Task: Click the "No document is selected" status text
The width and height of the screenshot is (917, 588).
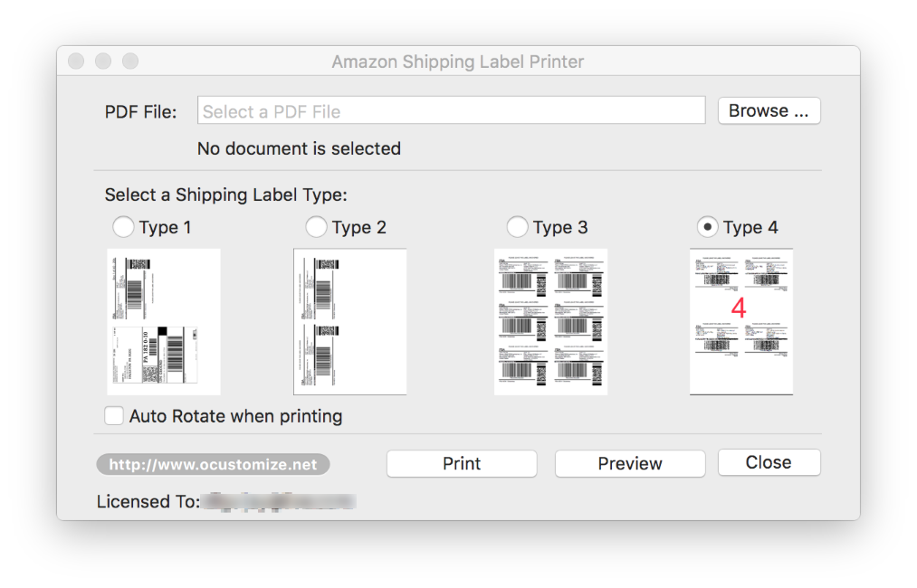Action: 299,148
